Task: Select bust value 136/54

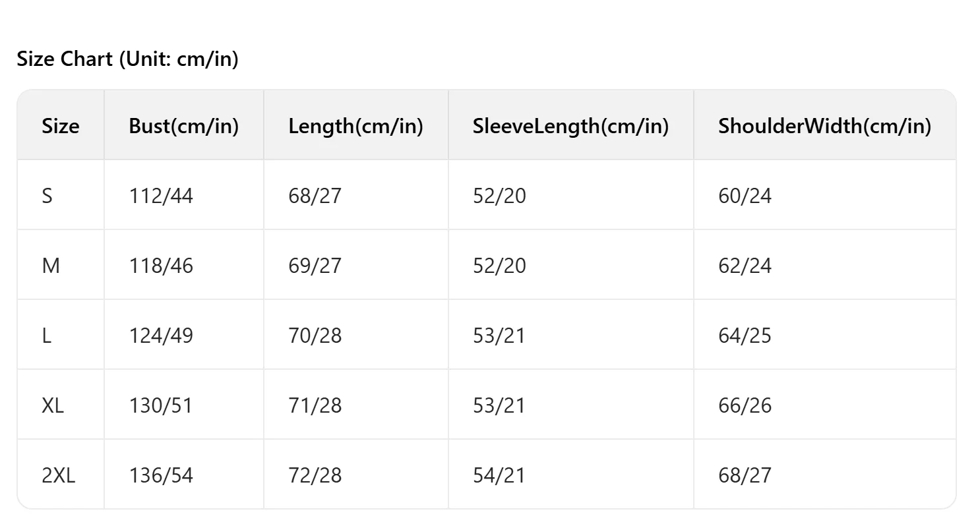Action: [x=161, y=475]
